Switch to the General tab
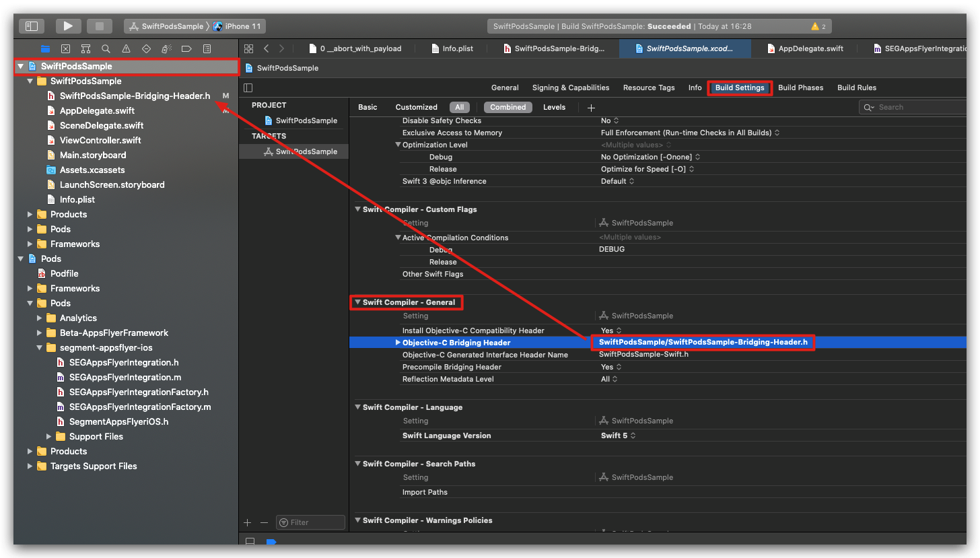Screen dimensions: 980x558 (505, 88)
